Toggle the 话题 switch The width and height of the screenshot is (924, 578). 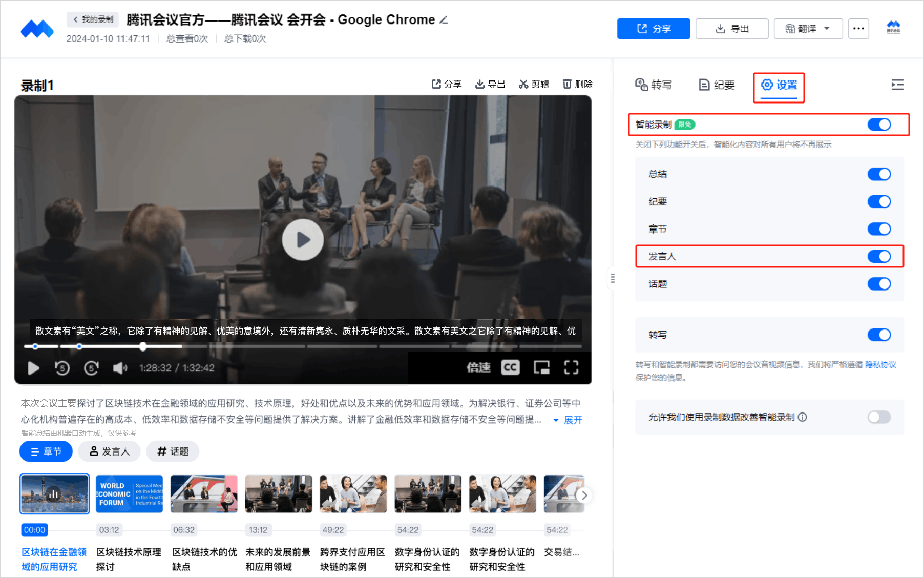point(879,284)
